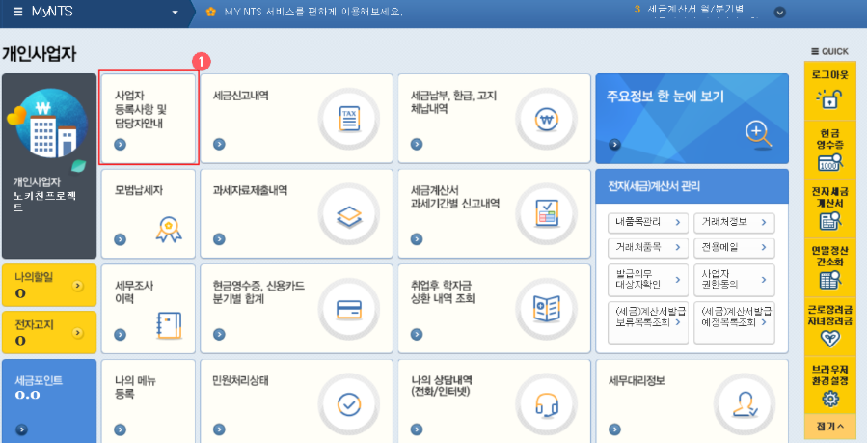Expand the notice ticker chevron at top right

tap(780, 13)
